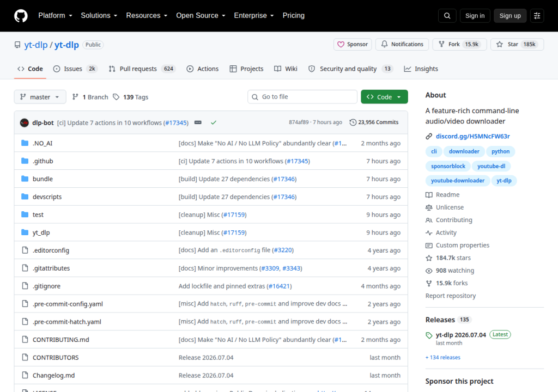Open the Open Source dropdown menu
This screenshot has height=392, width=558.
[201, 16]
